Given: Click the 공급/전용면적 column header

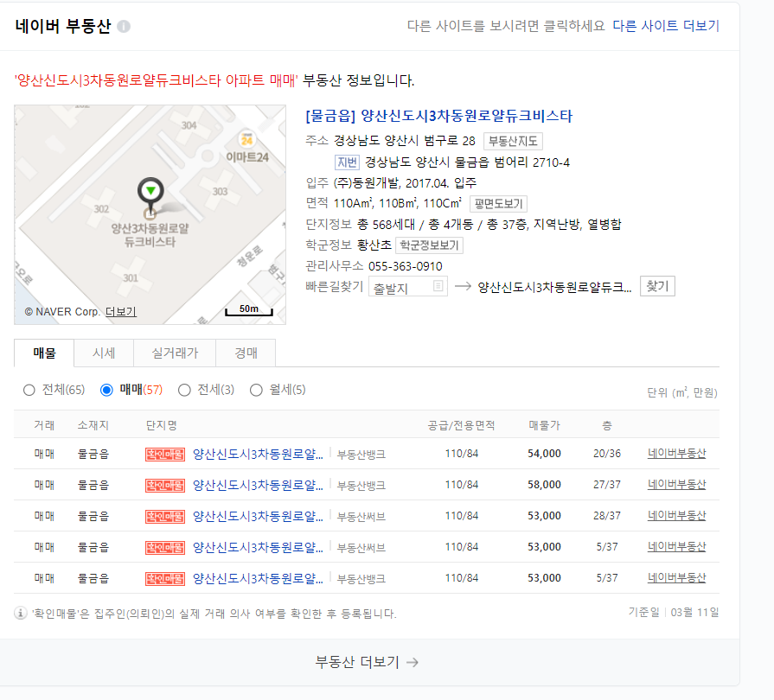Looking at the screenshot, I should pyautogui.click(x=461, y=425).
